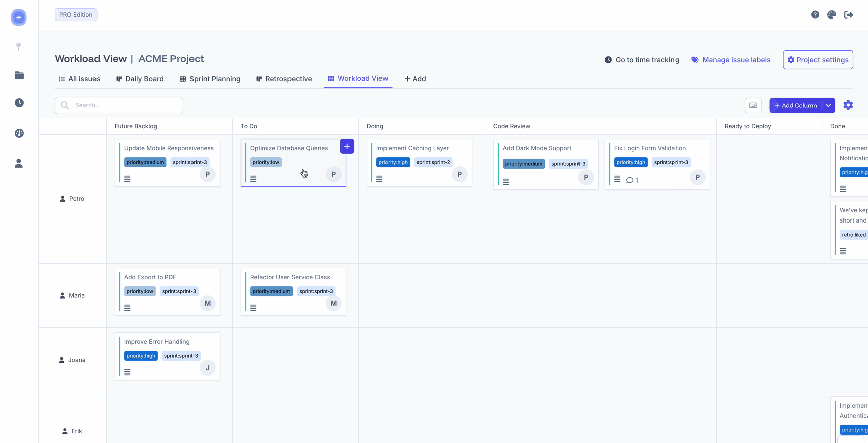Click the P avatar on Update Mobile Responsiveness card
The image size is (868, 443).
point(208,174)
